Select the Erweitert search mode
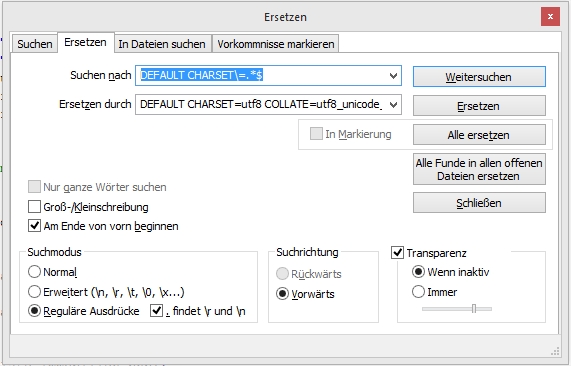The image size is (571, 366). pos(34,292)
